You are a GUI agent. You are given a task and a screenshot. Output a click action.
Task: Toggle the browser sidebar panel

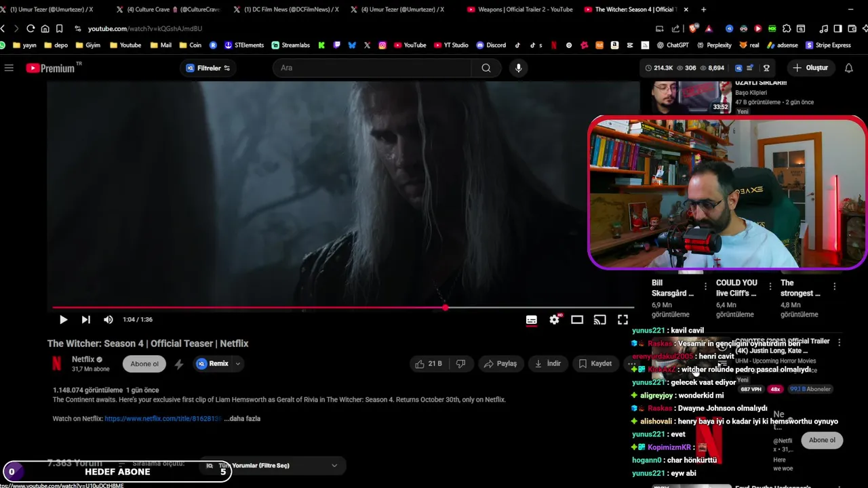tap(837, 28)
